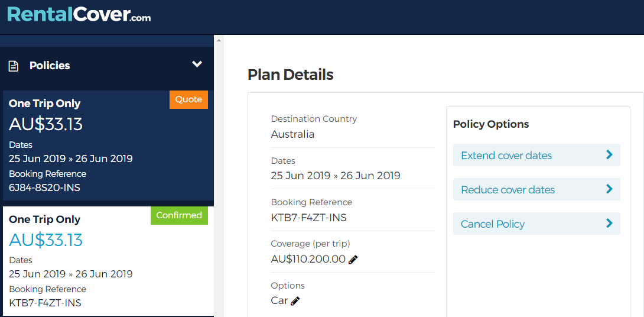Viewport: 644px width, 317px height.
Task: Select the confirmed policy KTB7-F4ZT-INS card
Action: [x=109, y=261]
